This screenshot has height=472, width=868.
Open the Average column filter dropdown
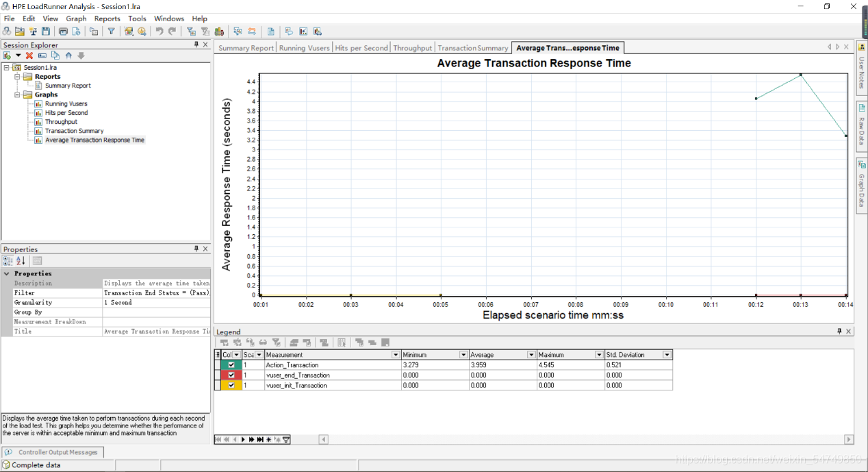click(x=531, y=355)
